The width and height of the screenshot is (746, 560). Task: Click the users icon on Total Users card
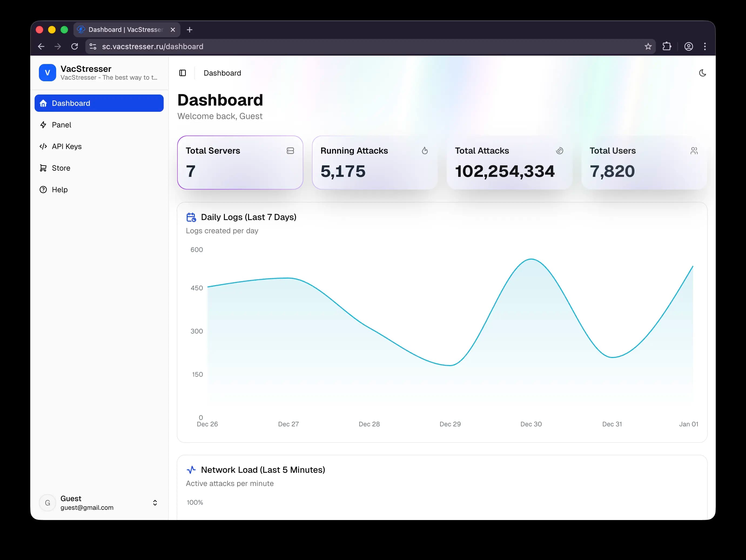click(694, 151)
